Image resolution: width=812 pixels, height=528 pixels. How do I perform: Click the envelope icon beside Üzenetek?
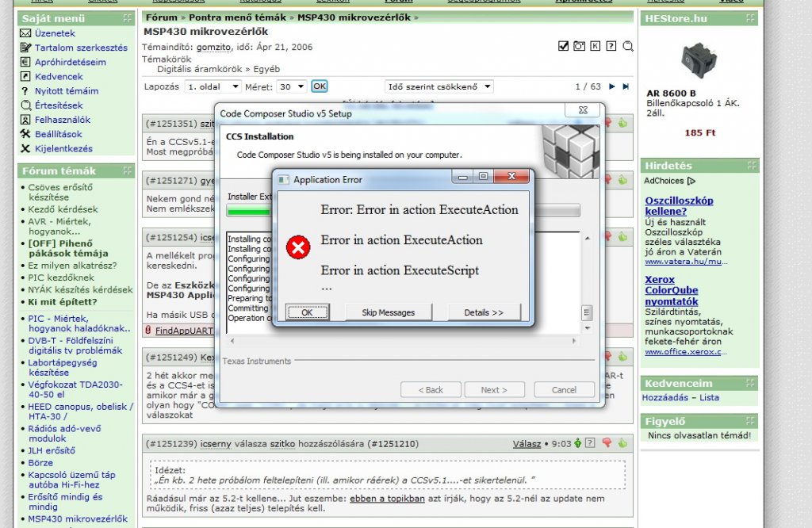[x=25, y=33]
